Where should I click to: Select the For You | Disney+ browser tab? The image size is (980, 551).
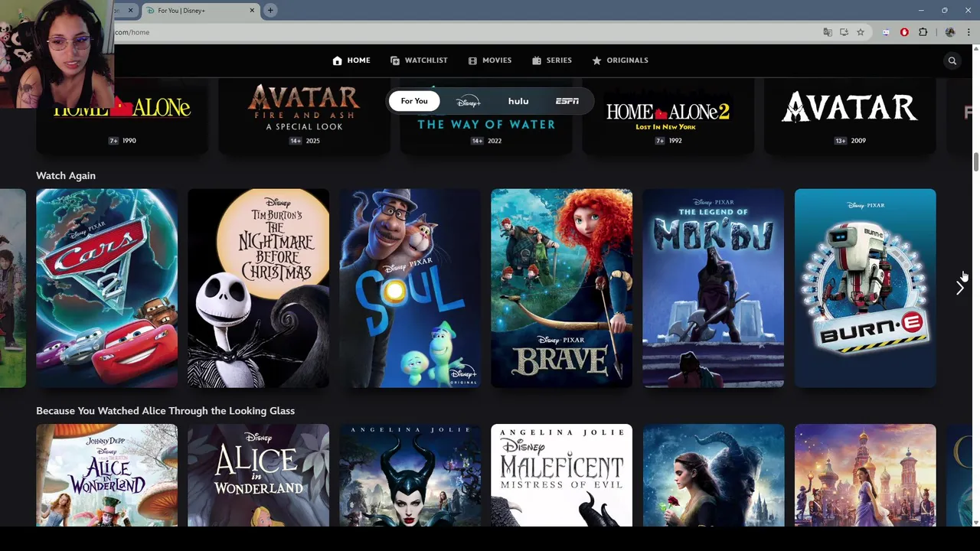201,11
